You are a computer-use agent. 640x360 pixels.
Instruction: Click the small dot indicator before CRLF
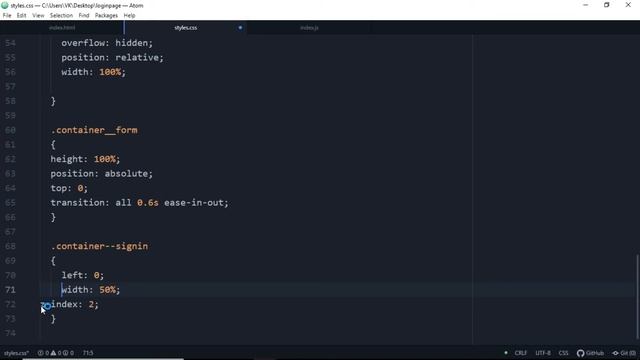pyautogui.click(x=506, y=353)
